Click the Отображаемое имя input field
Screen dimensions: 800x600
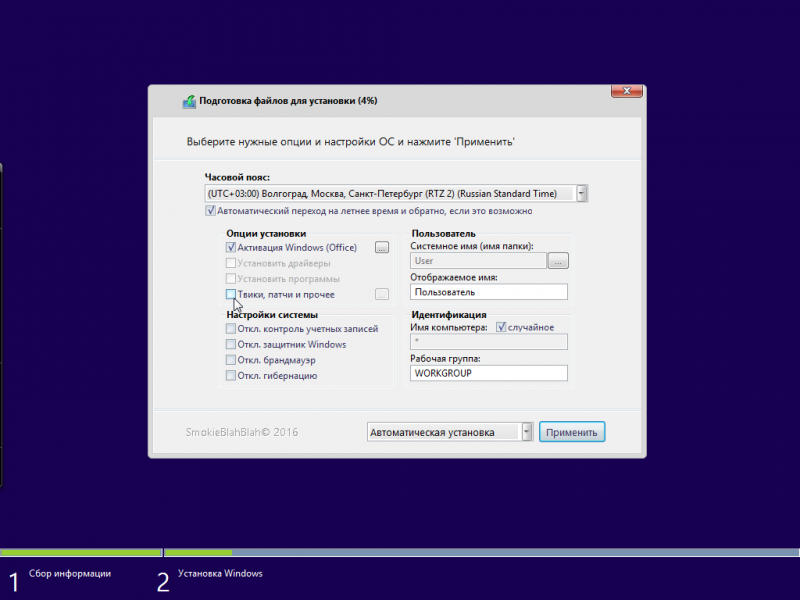pyautogui.click(x=489, y=292)
